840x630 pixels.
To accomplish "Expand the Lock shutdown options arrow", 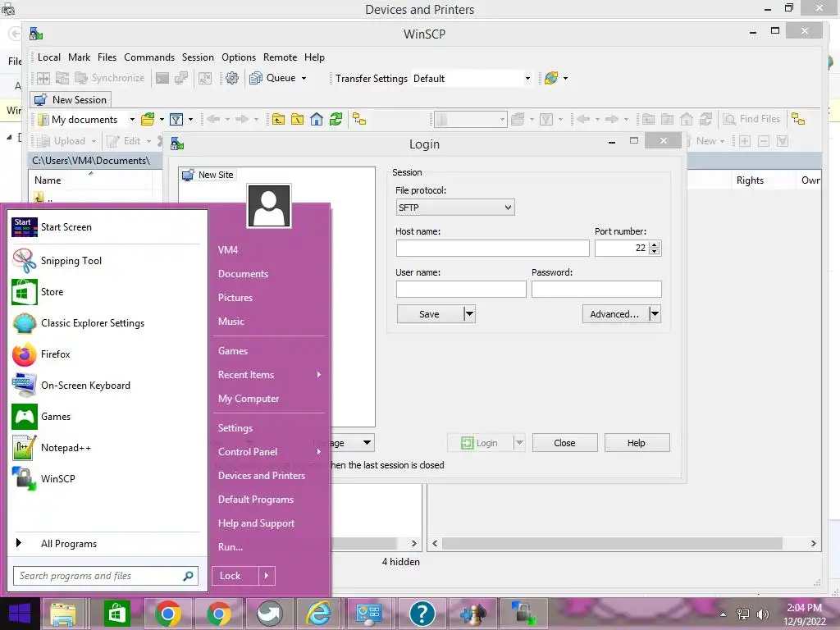I will [267, 576].
